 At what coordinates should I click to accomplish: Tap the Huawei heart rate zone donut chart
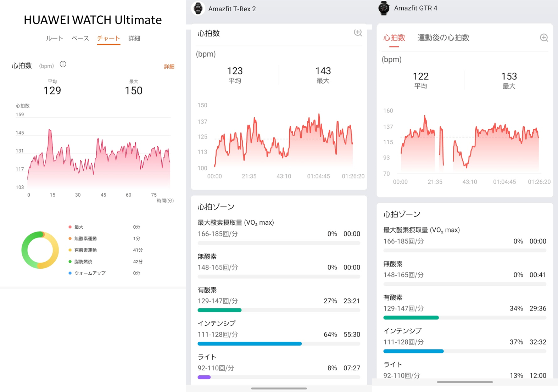point(40,250)
